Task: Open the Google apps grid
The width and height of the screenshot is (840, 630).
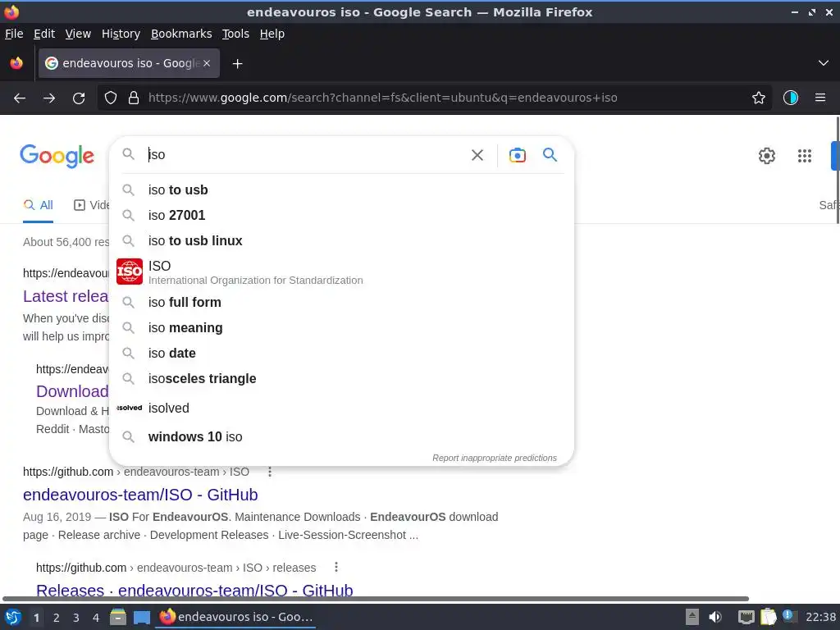Action: pyautogui.click(x=805, y=156)
